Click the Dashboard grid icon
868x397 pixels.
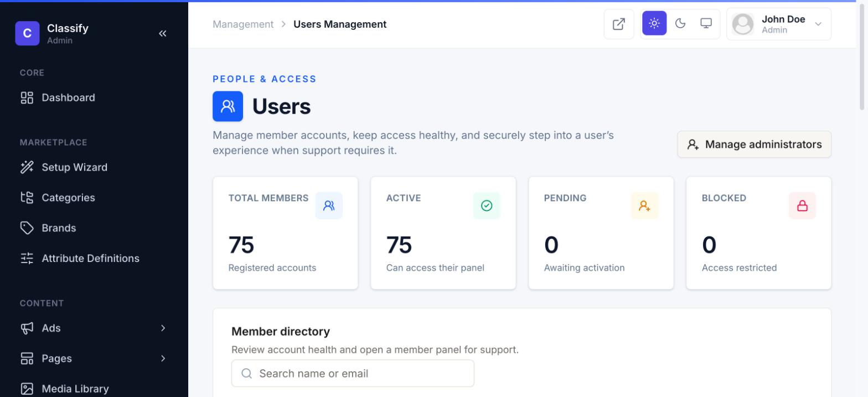pyautogui.click(x=27, y=98)
